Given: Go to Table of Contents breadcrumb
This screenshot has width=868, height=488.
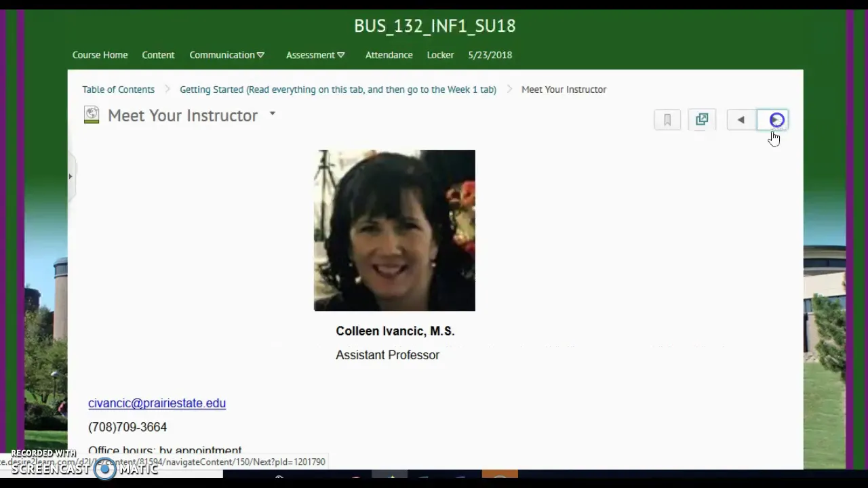Looking at the screenshot, I should coord(118,89).
